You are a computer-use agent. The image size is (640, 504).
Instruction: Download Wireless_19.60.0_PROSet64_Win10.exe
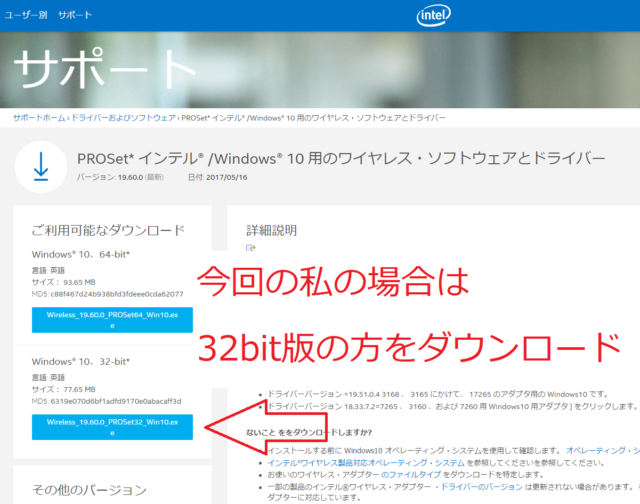[112, 320]
